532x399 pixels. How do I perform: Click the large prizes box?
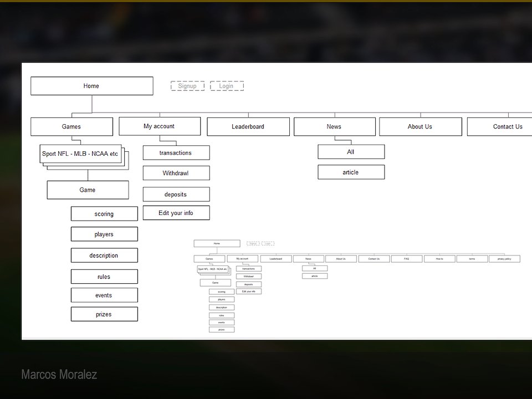click(x=105, y=314)
